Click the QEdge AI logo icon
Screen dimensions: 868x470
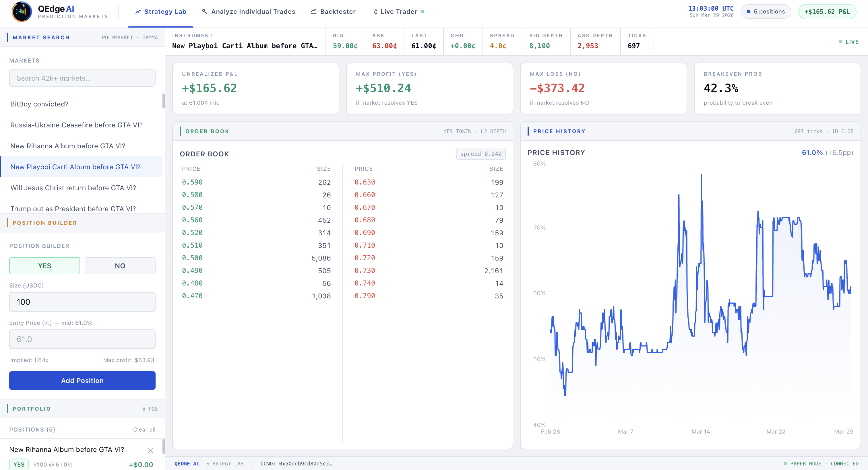pos(22,11)
